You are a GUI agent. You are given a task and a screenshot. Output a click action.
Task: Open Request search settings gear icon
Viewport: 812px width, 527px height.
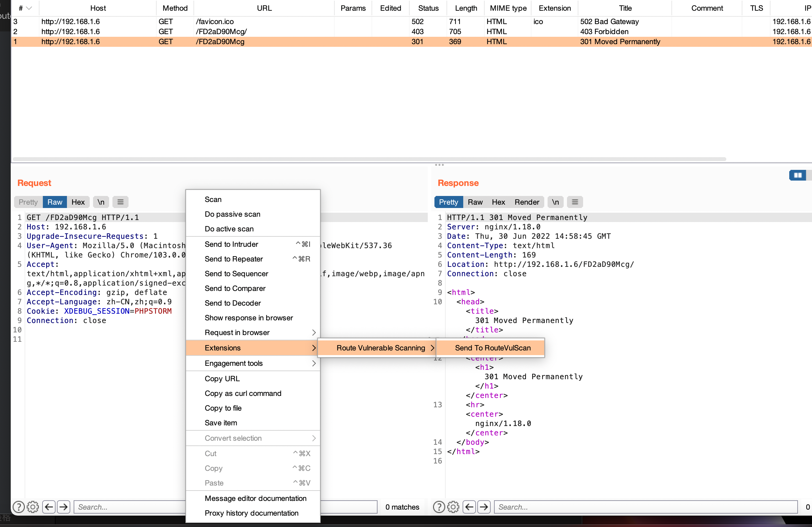coord(33,507)
